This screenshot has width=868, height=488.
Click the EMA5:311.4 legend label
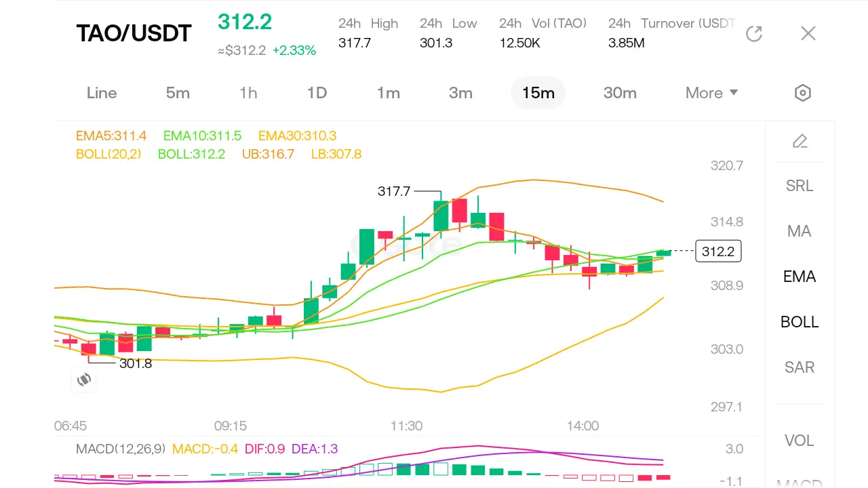111,136
